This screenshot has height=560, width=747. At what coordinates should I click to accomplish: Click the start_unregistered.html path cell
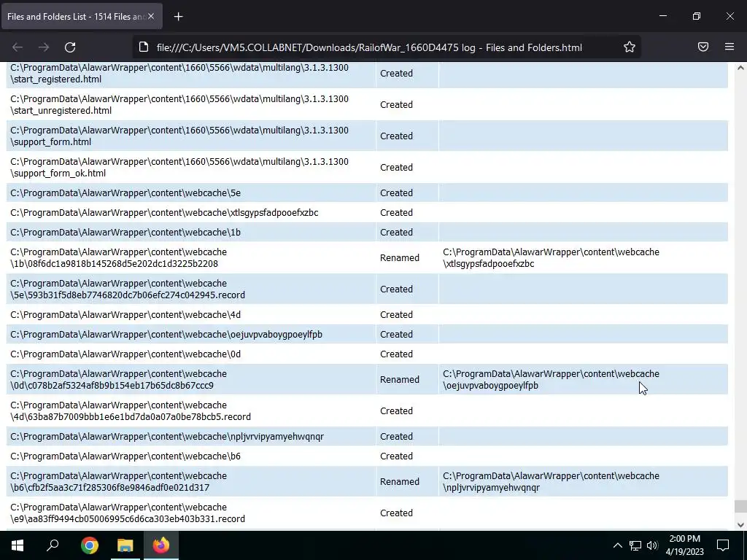pyautogui.click(x=191, y=105)
